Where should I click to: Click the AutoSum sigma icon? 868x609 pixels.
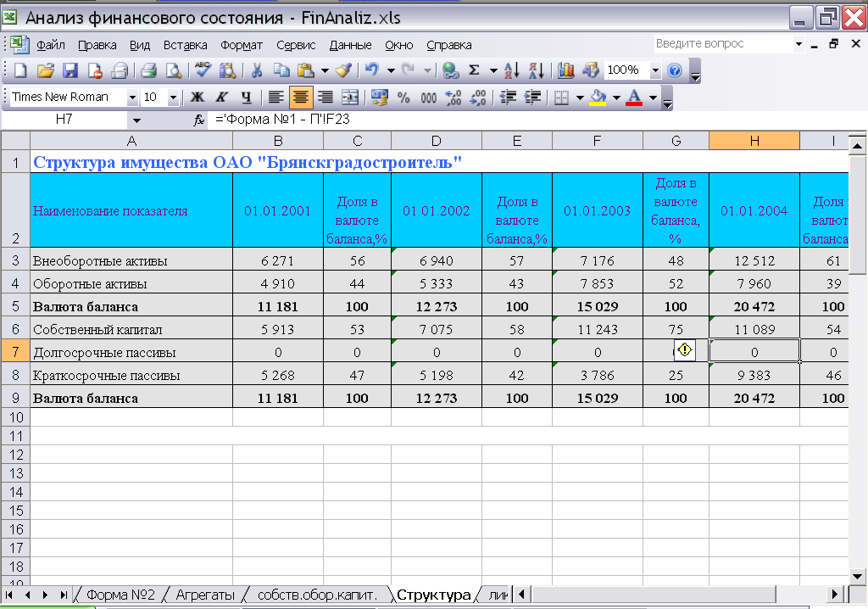[475, 70]
